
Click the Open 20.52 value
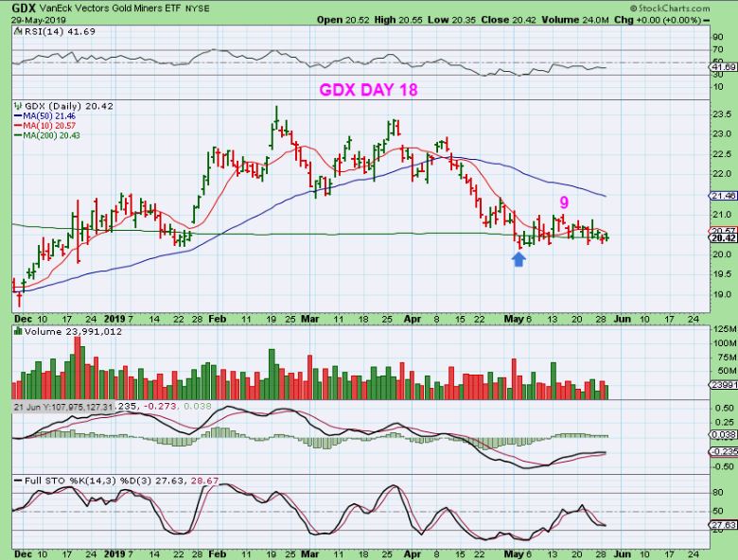[343, 20]
